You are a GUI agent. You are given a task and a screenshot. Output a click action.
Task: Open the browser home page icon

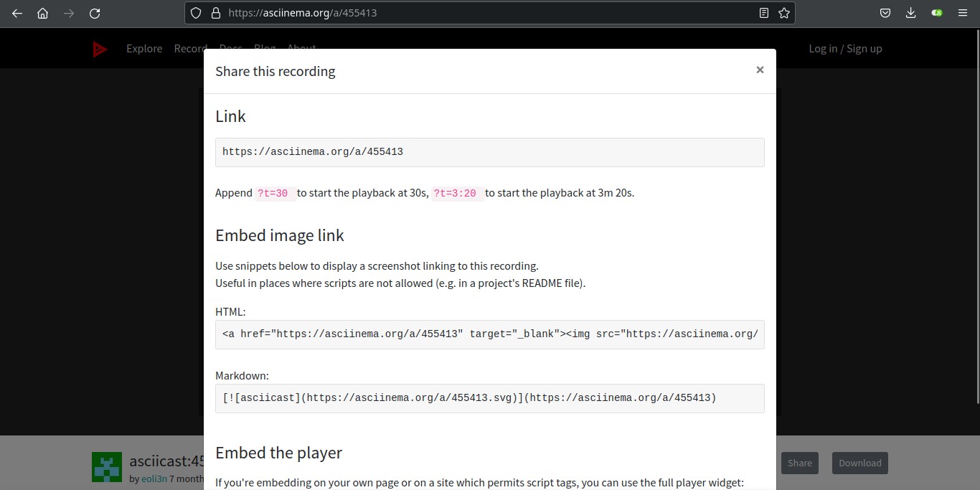(42, 13)
